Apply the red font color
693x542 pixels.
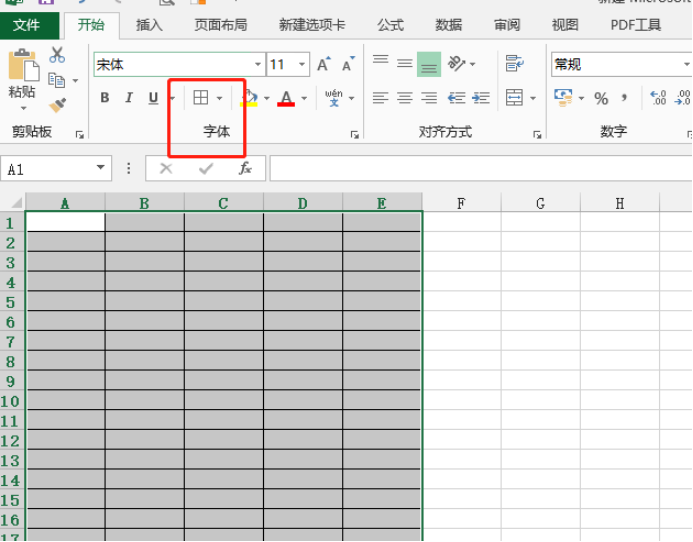(x=286, y=98)
